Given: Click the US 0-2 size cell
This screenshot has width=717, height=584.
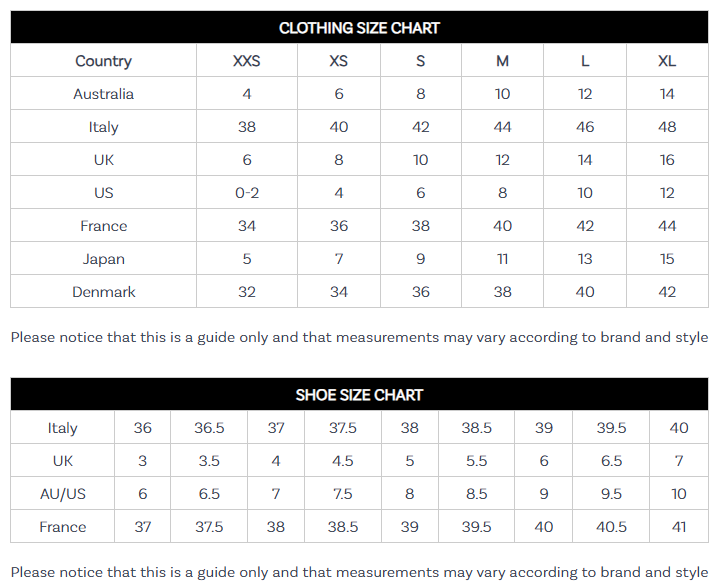Looking at the screenshot, I should pos(247,193).
